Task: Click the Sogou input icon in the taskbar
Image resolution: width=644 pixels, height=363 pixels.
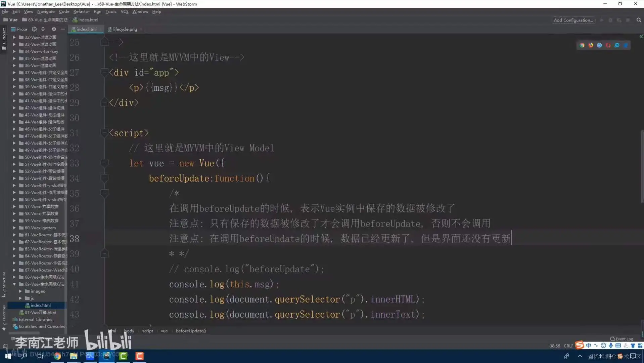Action: [x=580, y=345]
